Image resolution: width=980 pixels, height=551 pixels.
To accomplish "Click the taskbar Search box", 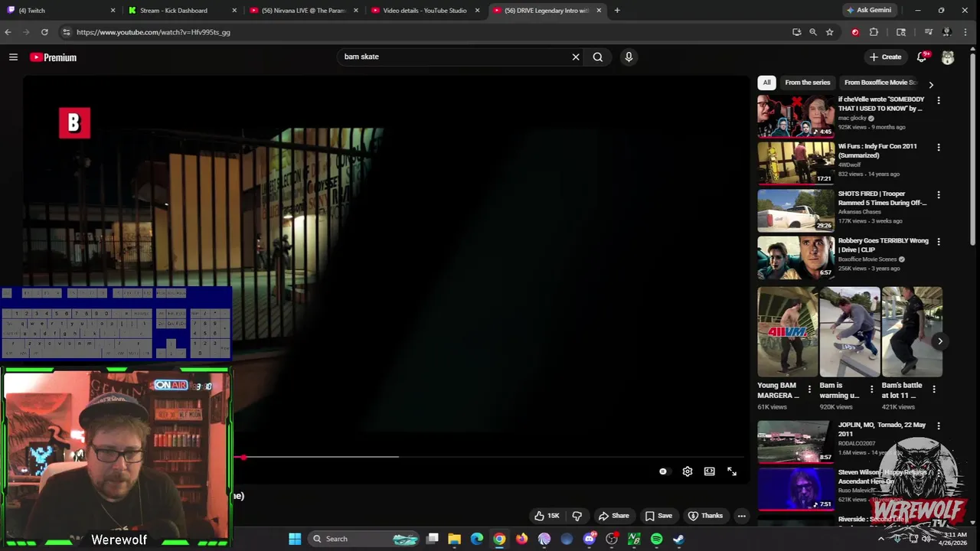I will 364,539.
